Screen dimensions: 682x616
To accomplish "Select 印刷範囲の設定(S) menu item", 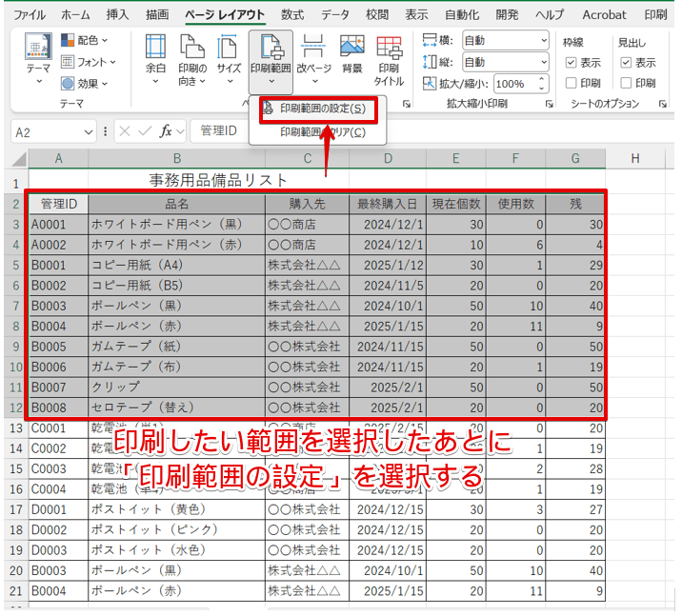I will tap(318, 109).
